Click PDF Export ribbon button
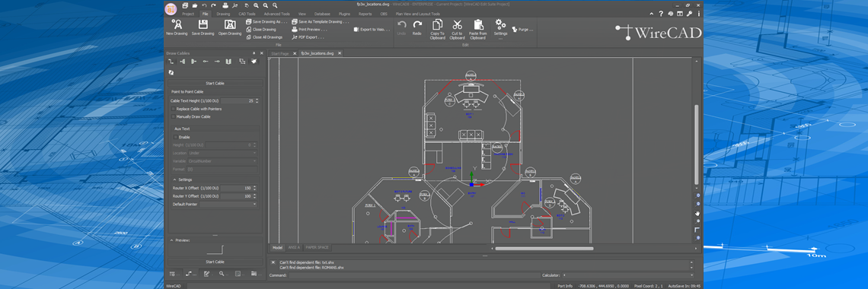 tap(308, 37)
